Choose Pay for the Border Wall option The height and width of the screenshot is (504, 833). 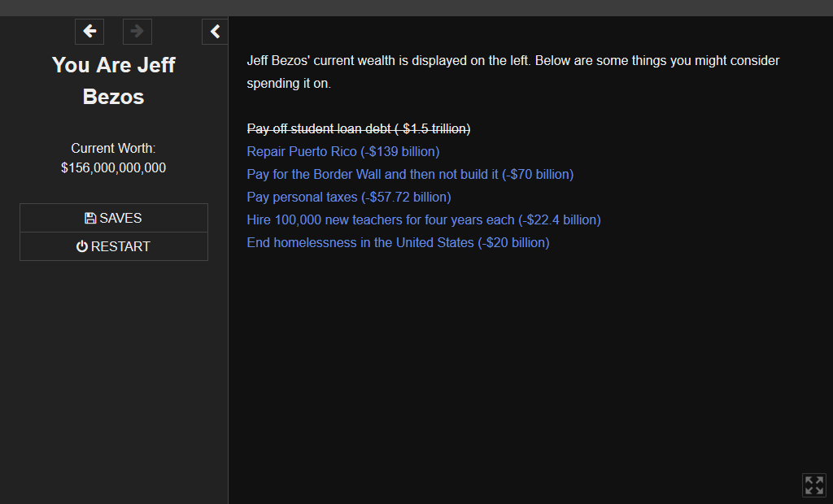(410, 174)
